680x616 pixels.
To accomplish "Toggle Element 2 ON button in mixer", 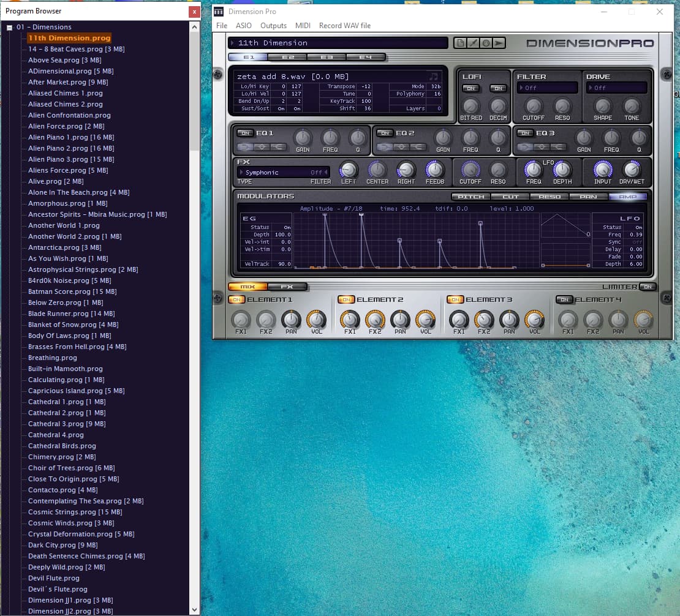I will (346, 299).
